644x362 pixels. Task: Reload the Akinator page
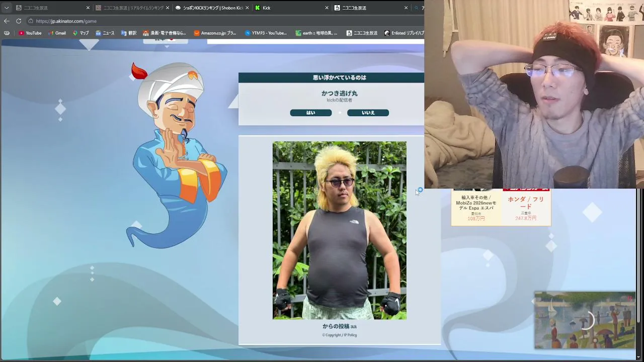pyautogui.click(x=19, y=21)
